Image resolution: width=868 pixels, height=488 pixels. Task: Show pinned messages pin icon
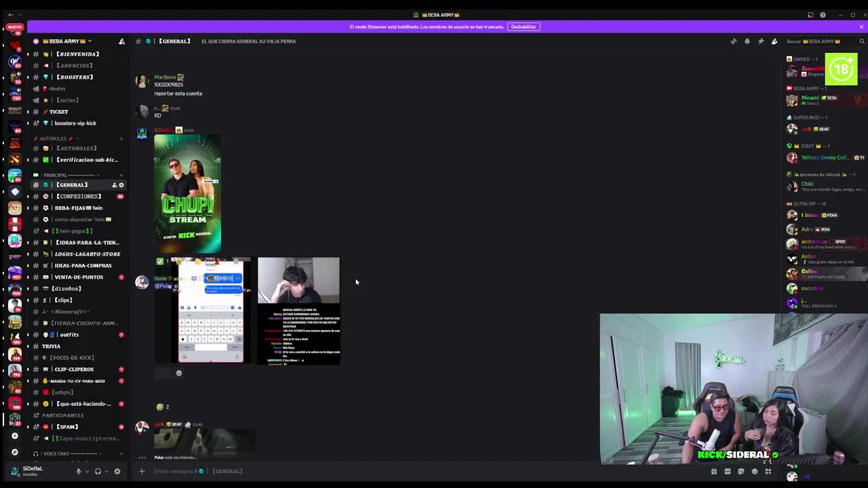(x=760, y=41)
